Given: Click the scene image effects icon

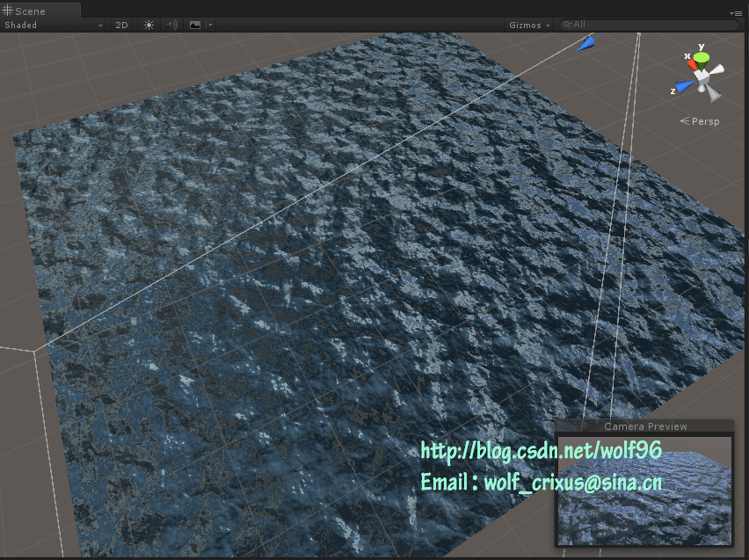Looking at the screenshot, I should click(x=194, y=25).
